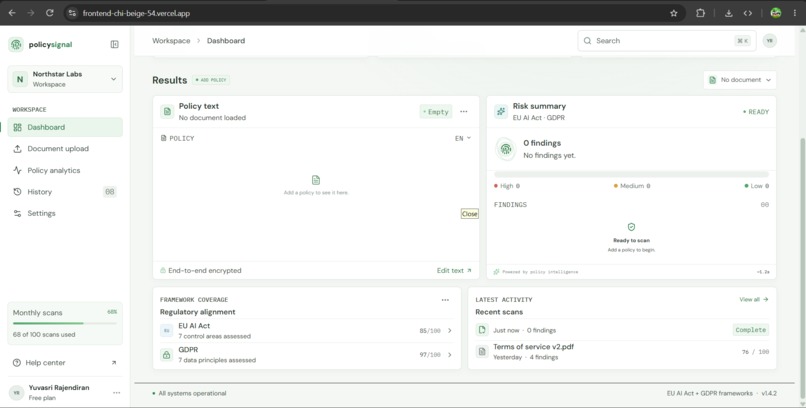Click the Low 0 severity label
Image resolution: width=806 pixels, height=408 pixels.
[x=757, y=186]
